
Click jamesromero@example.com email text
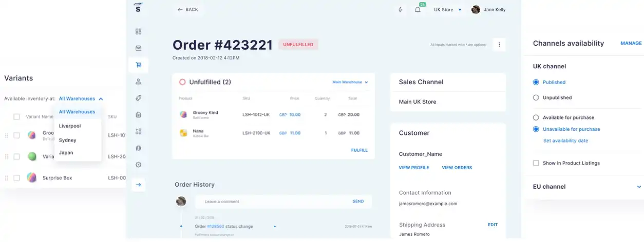pos(428,204)
